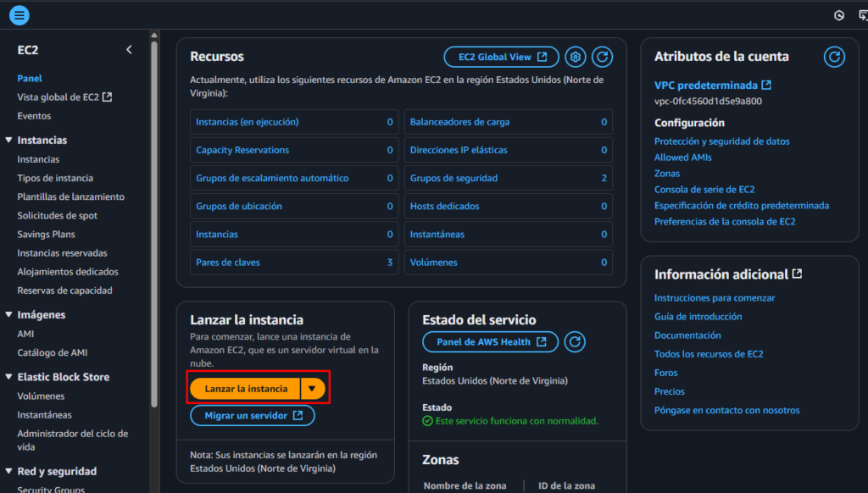Open Savings Plans in the sidebar
This screenshot has width=868, height=493.
[x=47, y=235]
